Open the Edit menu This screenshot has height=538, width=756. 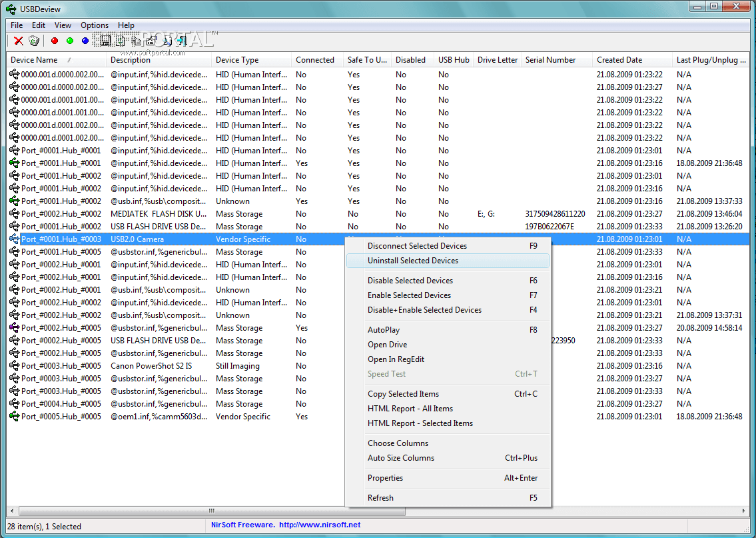tap(39, 25)
